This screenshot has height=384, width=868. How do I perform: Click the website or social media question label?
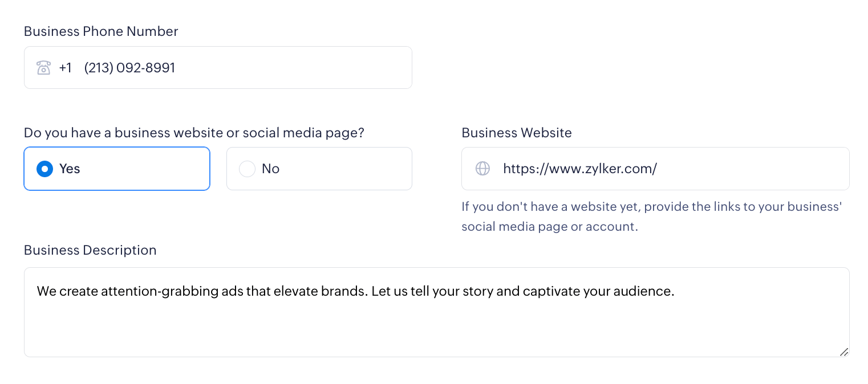coord(194,133)
